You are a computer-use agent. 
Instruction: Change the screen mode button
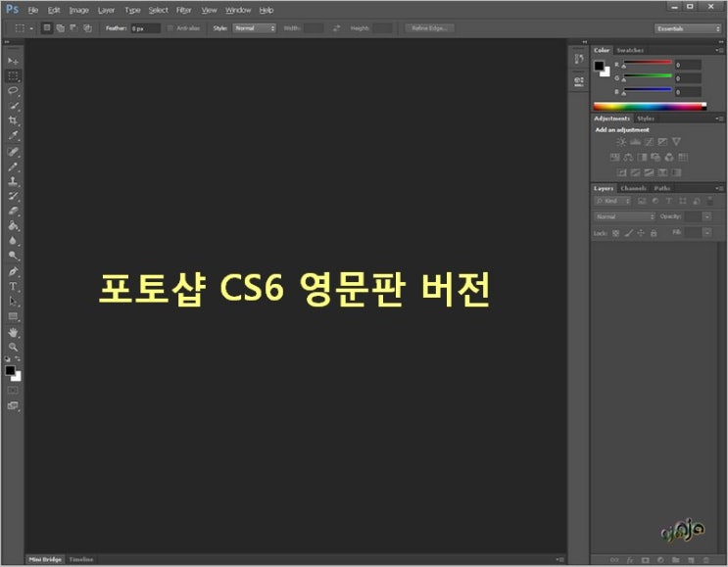coord(13,406)
